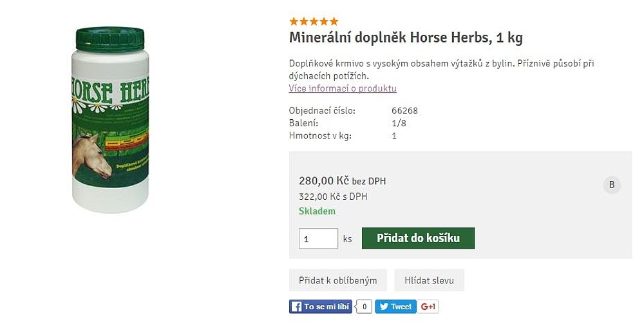Screen dimensions: 644x335
Task: Click the 322,00 Kč s DPH price
Action: [333, 196]
